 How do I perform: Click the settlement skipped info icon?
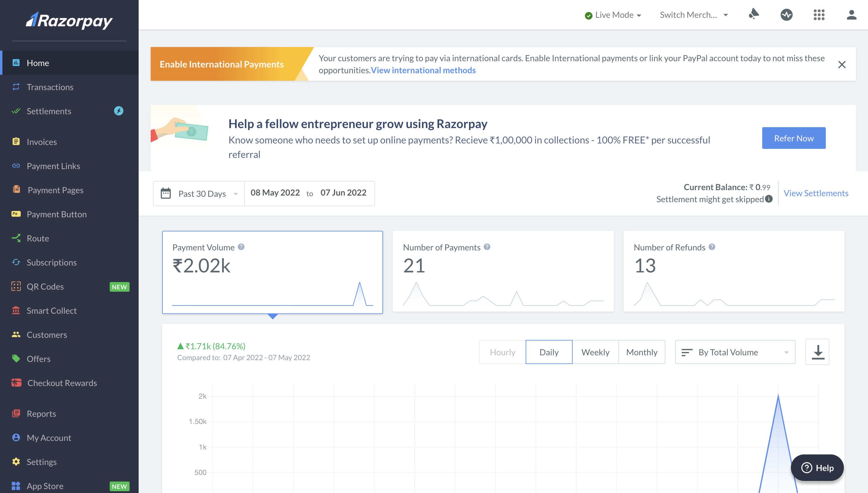pos(769,199)
